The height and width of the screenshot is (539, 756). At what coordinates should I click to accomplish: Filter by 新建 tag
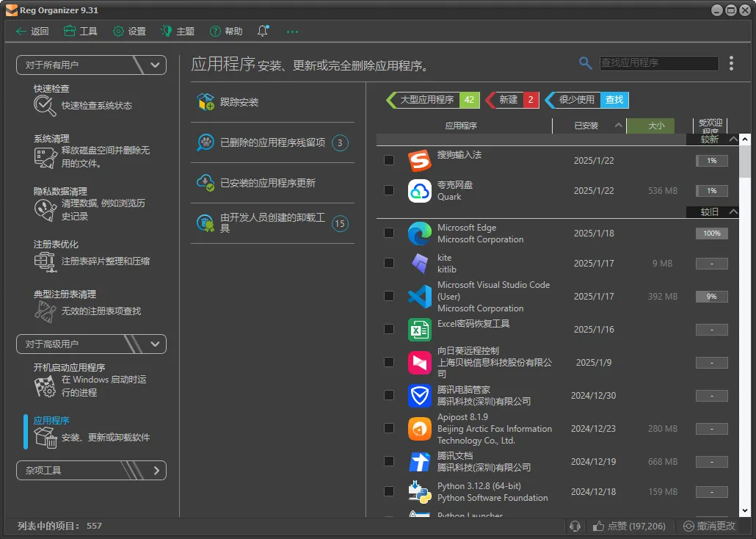pos(512,100)
